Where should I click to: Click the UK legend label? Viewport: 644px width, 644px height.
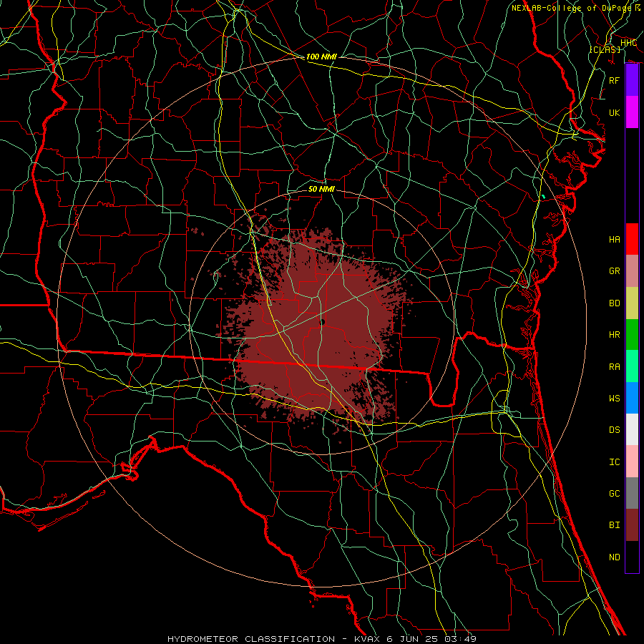point(615,112)
